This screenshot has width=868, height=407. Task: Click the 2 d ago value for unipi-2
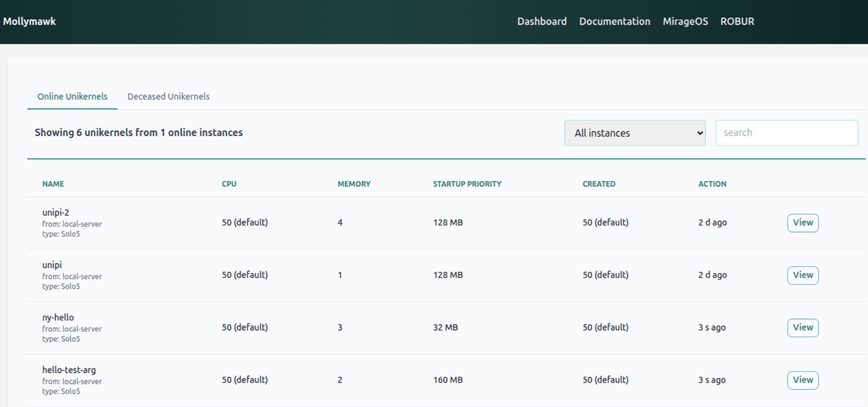(713, 223)
